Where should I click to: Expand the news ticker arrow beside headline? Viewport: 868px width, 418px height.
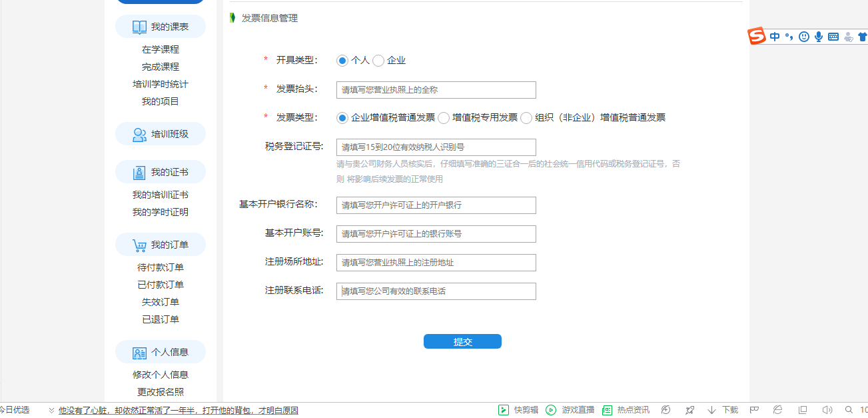51,411
